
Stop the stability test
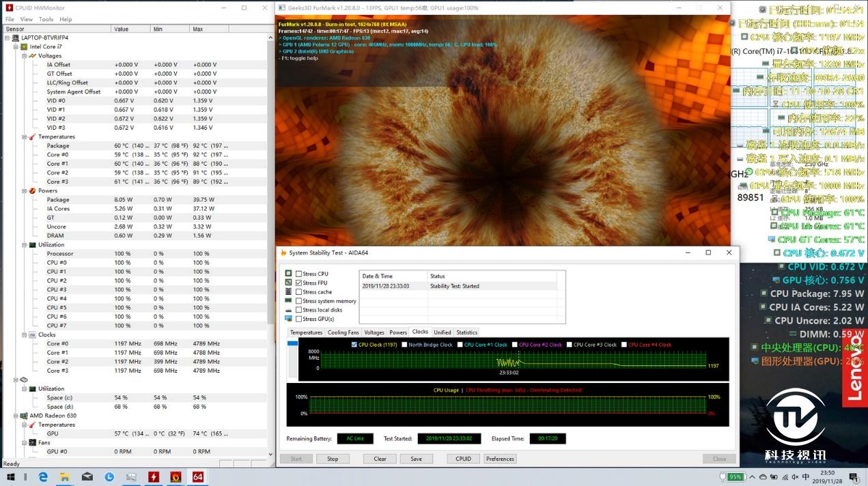pyautogui.click(x=333, y=459)
